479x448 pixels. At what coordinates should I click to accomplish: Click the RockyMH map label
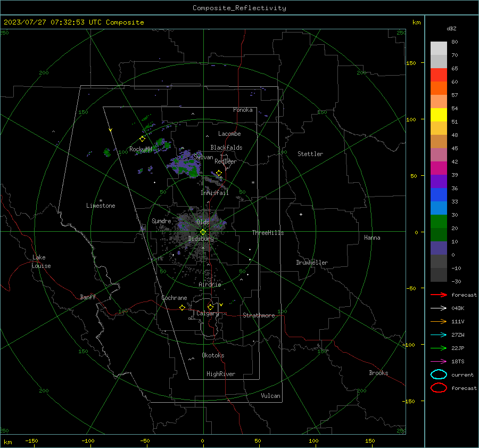click(141, 149)
